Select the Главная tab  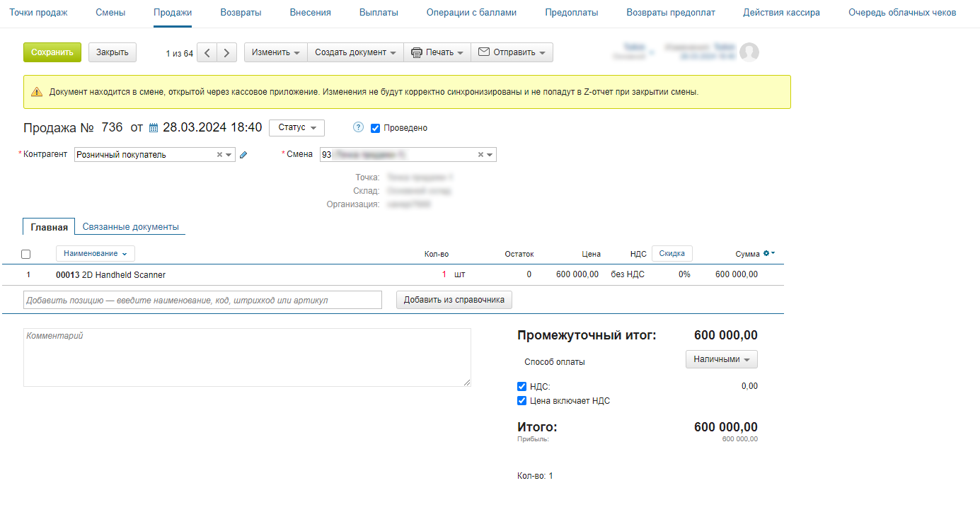[x=49, y=227]
